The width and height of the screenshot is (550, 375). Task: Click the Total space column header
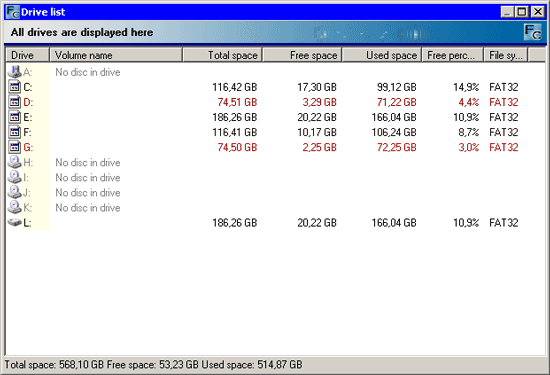coord(222,55)
